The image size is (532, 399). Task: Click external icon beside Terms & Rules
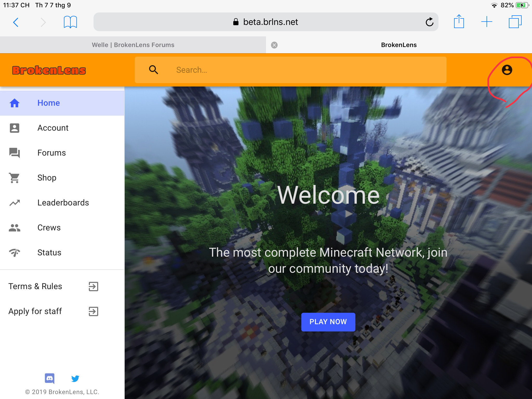click(93, 287)
